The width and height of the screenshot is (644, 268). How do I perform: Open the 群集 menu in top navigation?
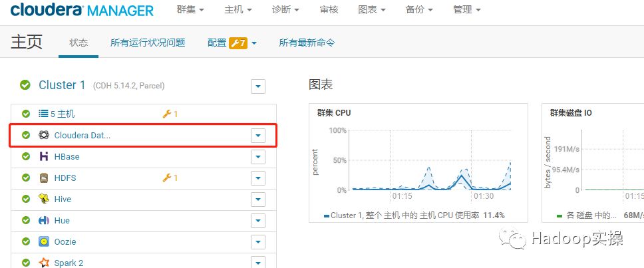(190, 10)
